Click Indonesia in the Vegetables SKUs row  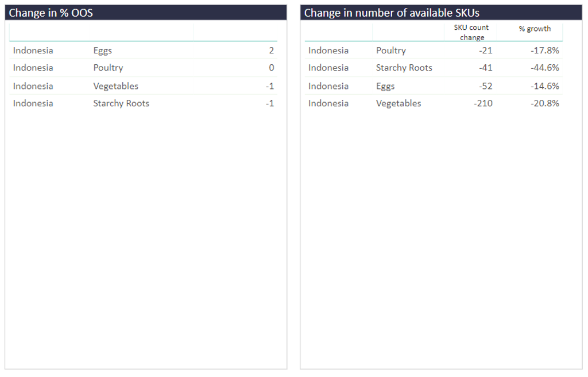coord(328,103)
